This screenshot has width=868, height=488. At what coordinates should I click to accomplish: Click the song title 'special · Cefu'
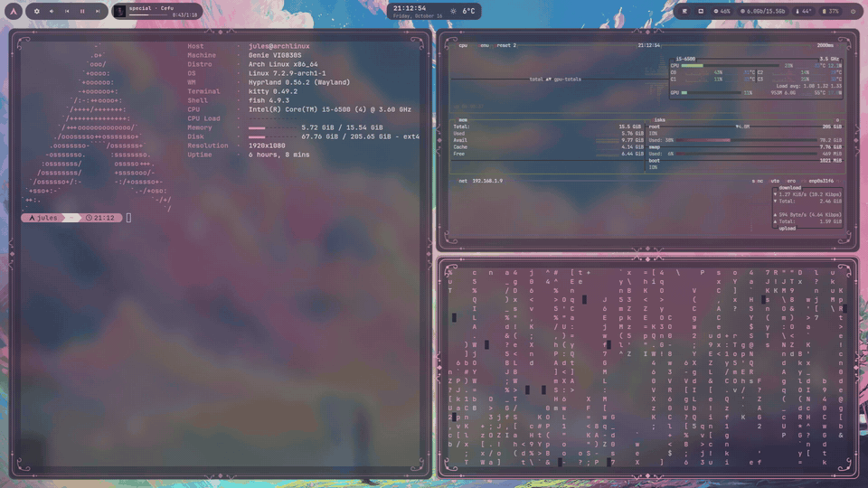pyautogui.click(x=152, y=8)
